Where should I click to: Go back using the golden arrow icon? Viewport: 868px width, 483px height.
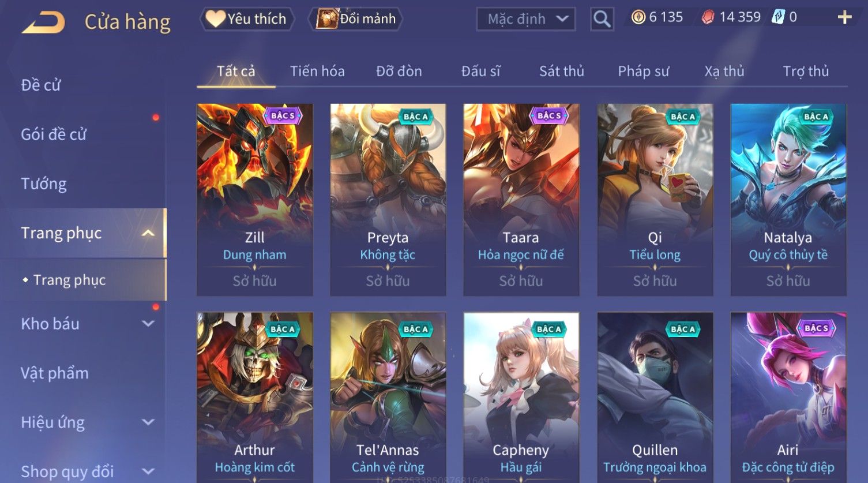pos(43,23)
